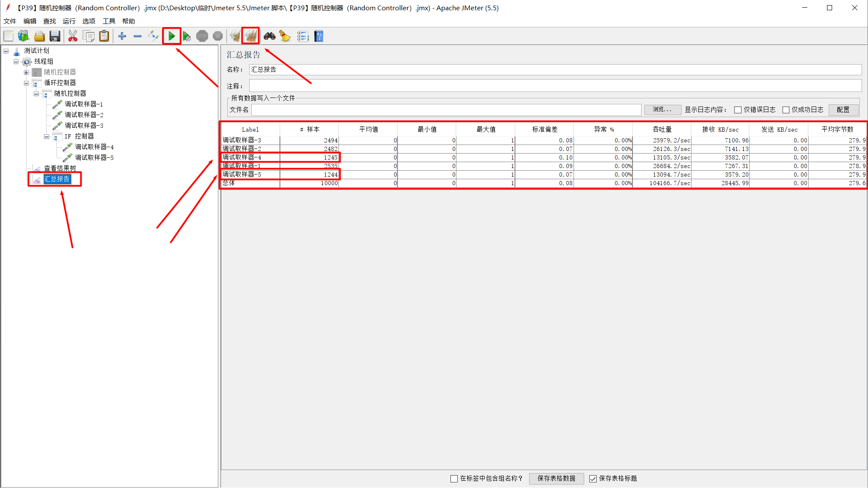The image size is (868, 488).
Task: Expand the disabled 随机控制器 node
Action: click(26, 72)
